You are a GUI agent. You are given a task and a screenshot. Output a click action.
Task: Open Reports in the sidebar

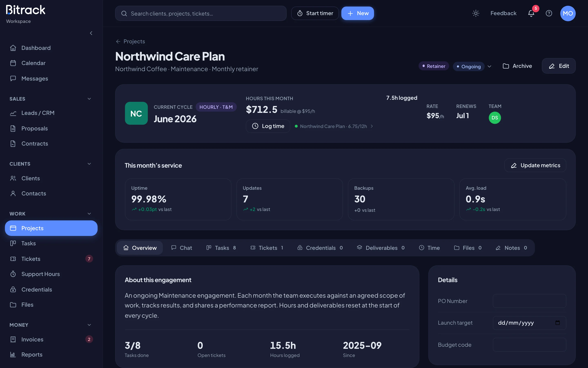(51, 355)
